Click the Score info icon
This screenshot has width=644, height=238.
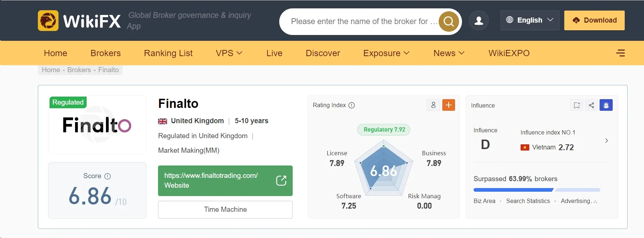(x=107, y=176)
